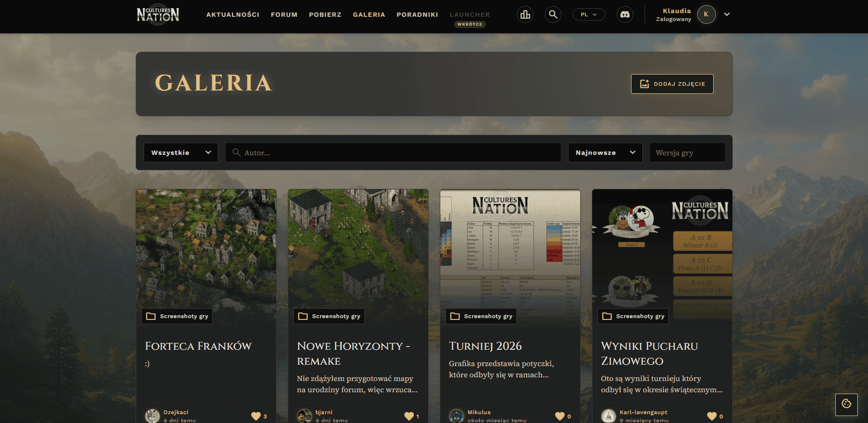Open the Forum menu item

(x=284, y=14)
